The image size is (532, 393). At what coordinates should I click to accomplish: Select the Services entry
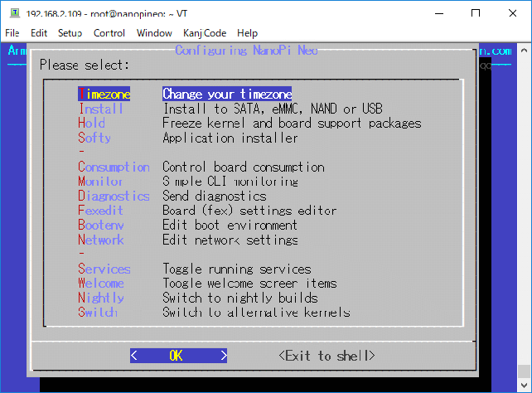[104, 269]
